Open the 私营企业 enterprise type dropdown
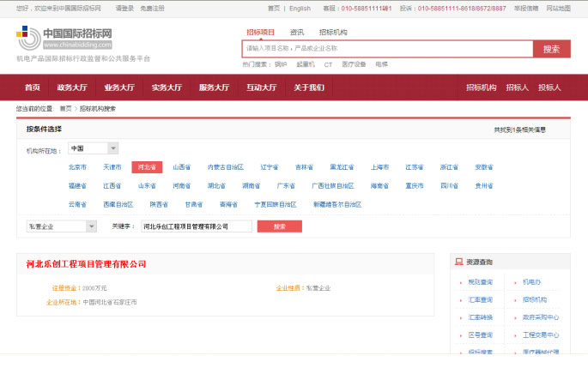Image resolution: width=588 pixels, height=386 pixels. (x=62, y=226)
